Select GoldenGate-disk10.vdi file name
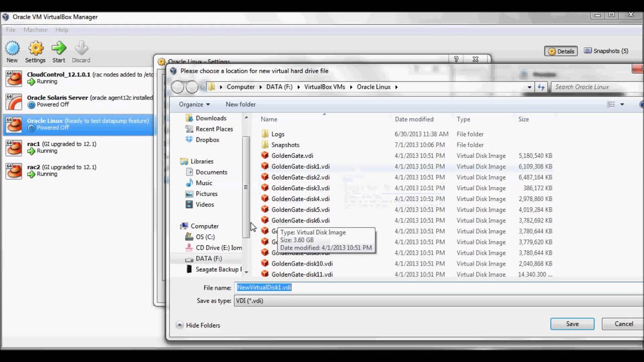Screen dimensions: 644x362 coord(302,263)
